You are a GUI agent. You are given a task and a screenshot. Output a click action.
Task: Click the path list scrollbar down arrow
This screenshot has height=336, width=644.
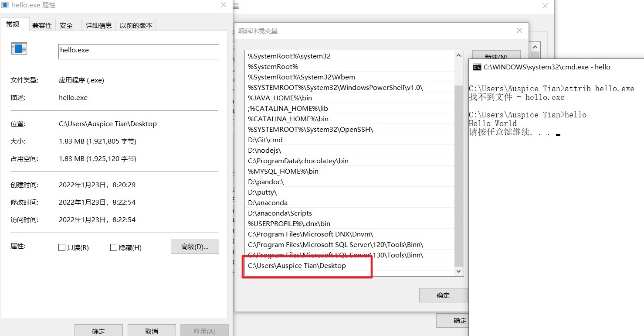[x=458, y=271]
